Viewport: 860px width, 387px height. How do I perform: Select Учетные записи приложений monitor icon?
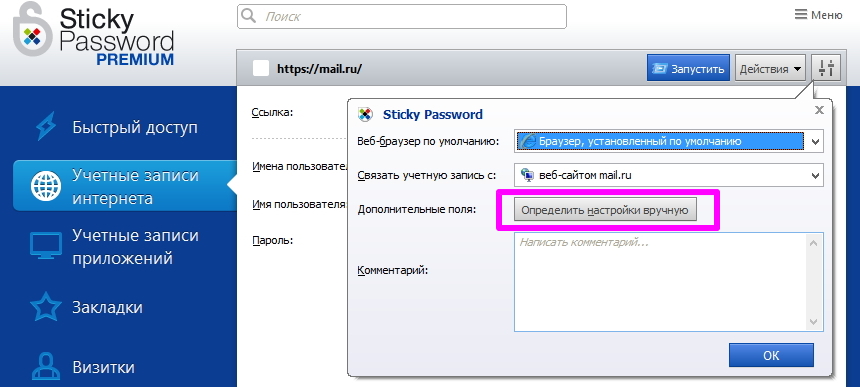(x=46, y=246)
